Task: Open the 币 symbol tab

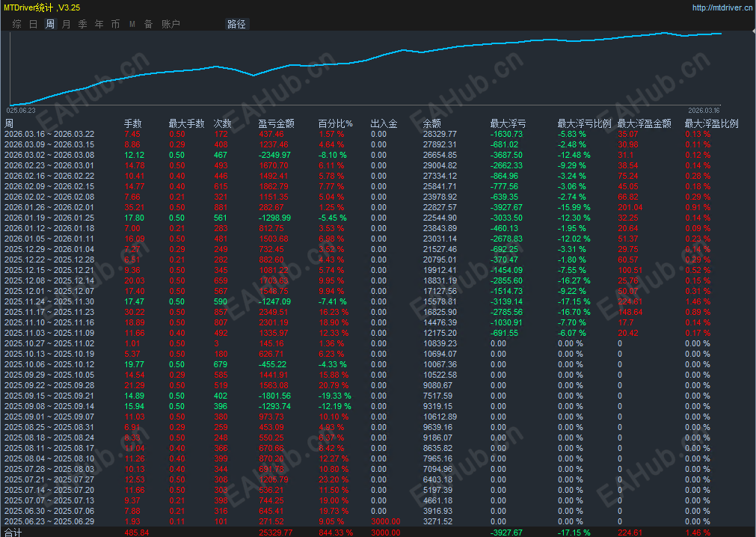Action: (x=115, y=24)
